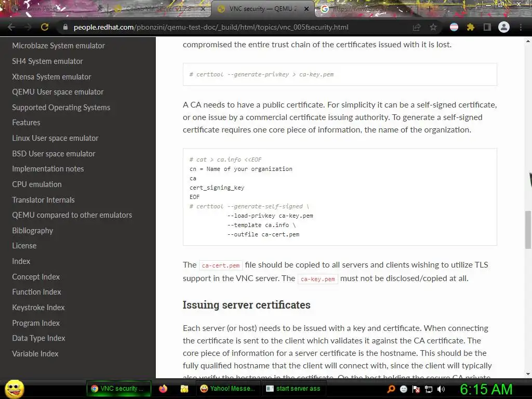This screenshot has height=399, width=532.
Task: Open Xtensa System emulator sidebar link
Action: (x=51, y=77)
